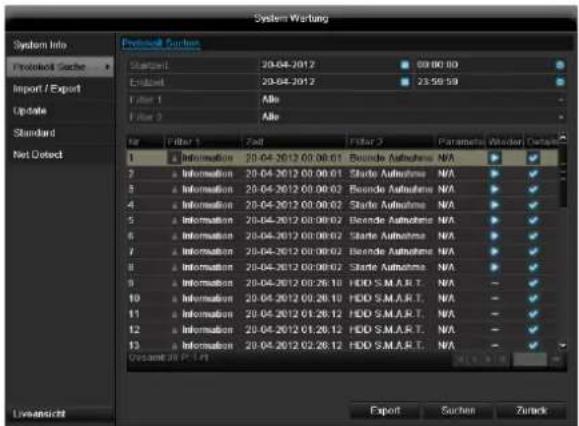The image size is (579, 426).
Task: Open calendar for Endzeit date
Action: point(405,82)
